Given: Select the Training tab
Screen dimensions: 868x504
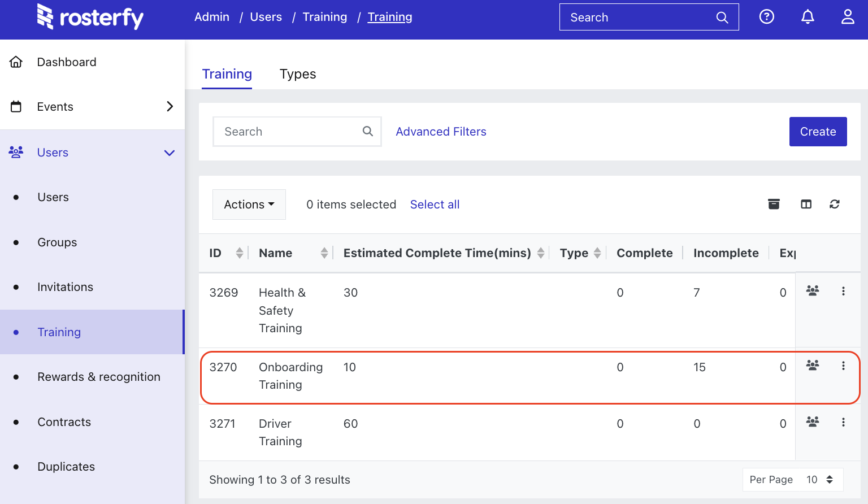Looking at the screenshot, I should (227, 74).
